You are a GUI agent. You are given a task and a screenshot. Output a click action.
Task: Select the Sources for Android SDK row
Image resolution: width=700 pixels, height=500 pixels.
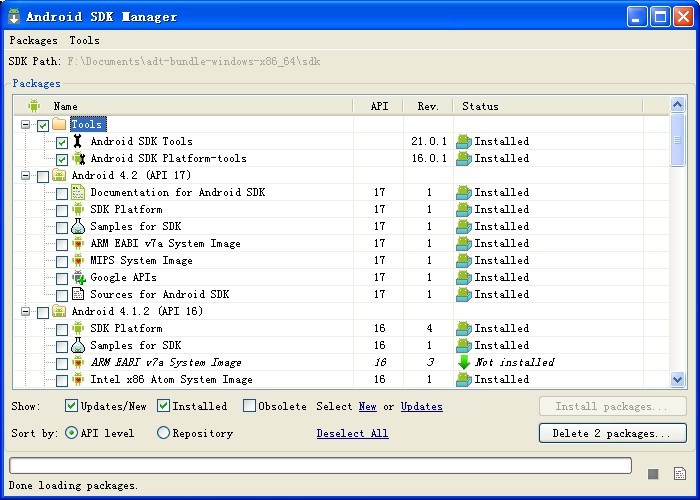[x=342, y=294]
